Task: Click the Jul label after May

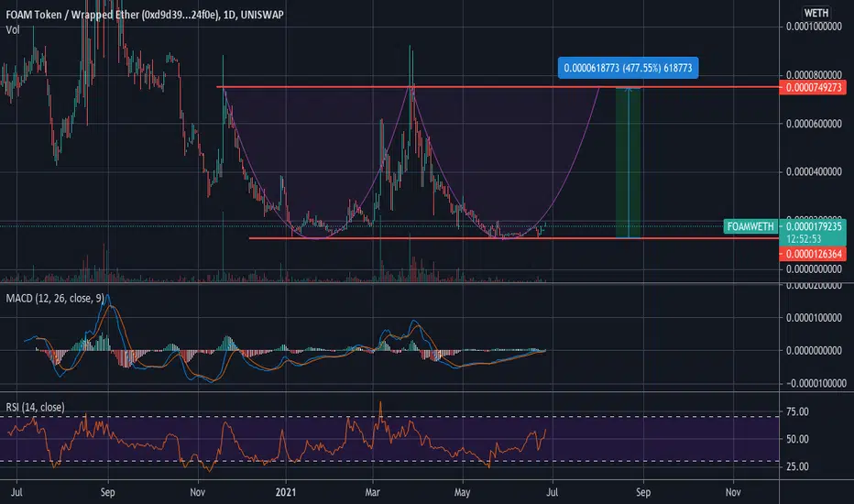Action: 553,492
